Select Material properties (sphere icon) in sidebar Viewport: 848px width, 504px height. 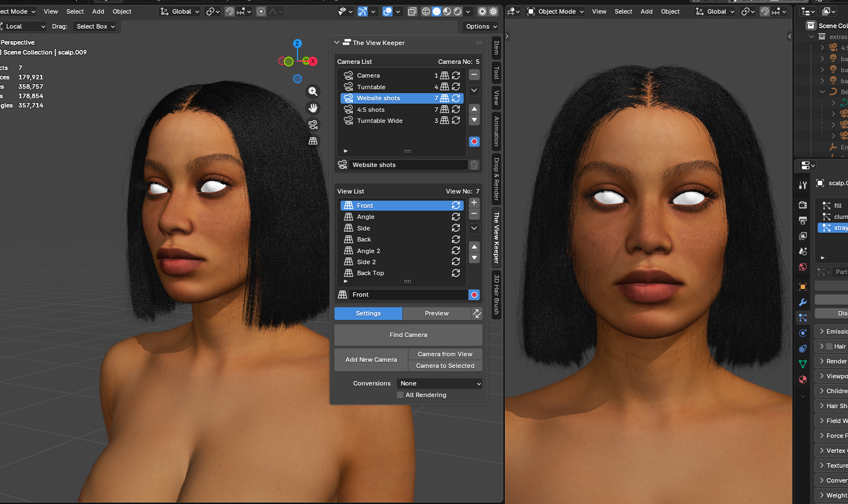803,380
